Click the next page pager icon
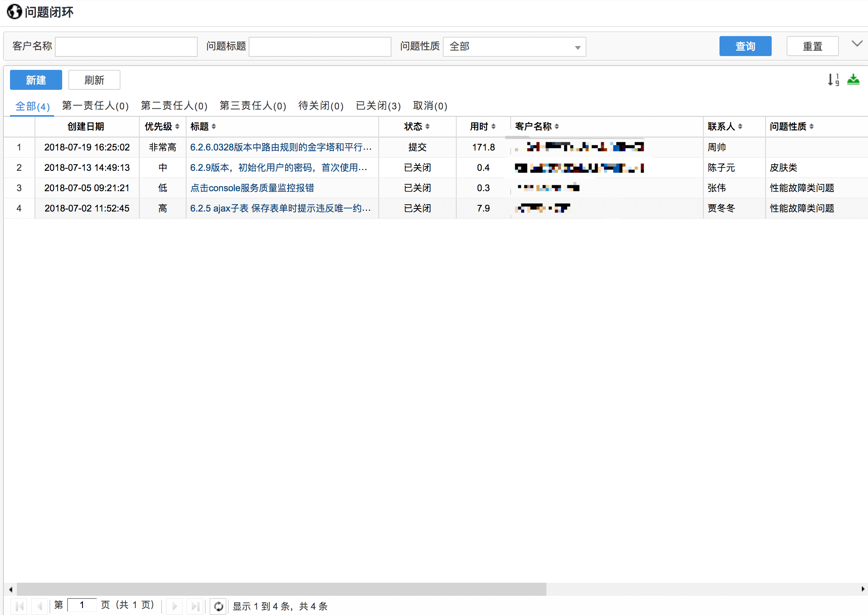The width and height of the screenshot is (868, 615). 175,606
